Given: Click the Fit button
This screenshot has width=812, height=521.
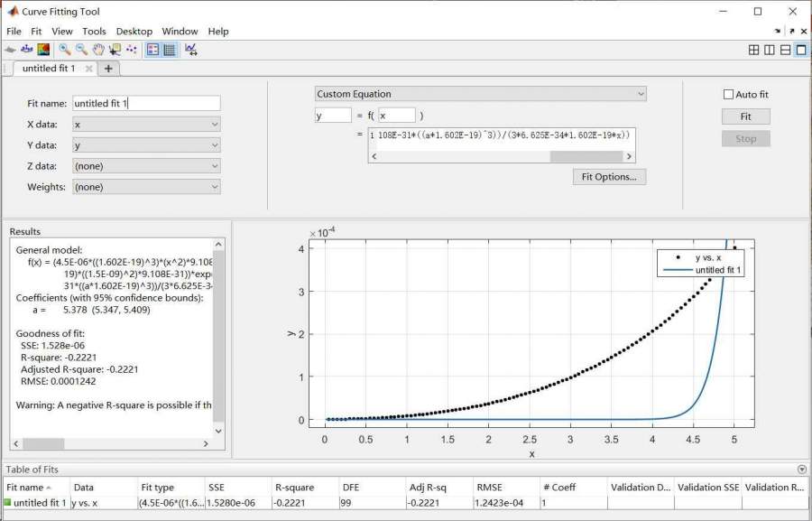Looking at the screenshot, I should click(x=745, y=116).
